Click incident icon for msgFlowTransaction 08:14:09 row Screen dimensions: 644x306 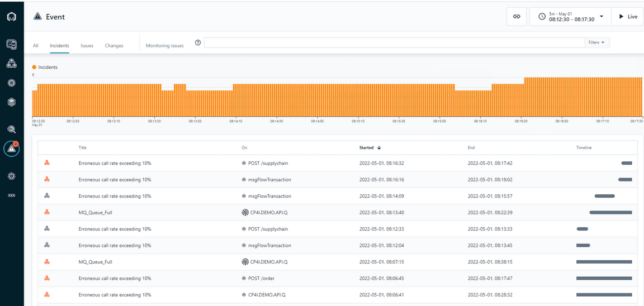(47, 196)
